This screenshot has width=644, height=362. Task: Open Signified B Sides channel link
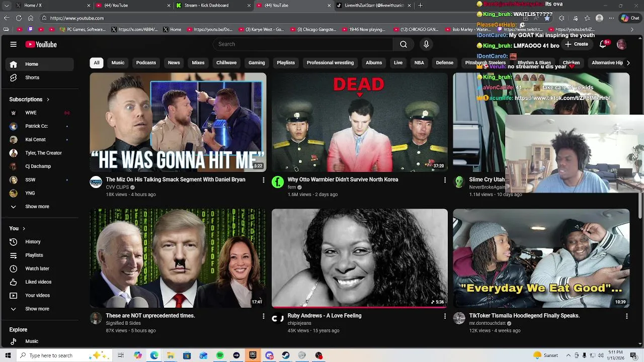tap(123, 323)
